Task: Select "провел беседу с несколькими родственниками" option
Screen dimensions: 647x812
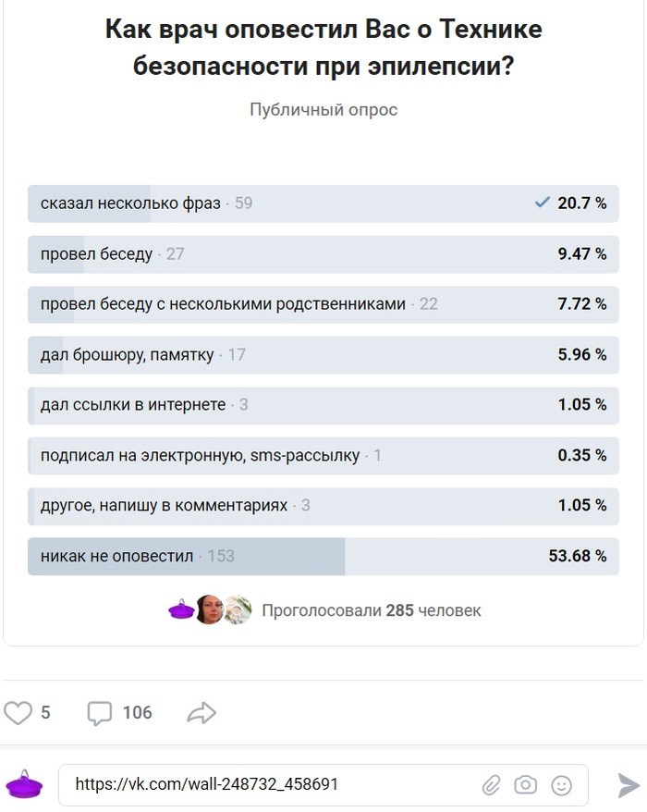Action: click(x=323, y=304)
